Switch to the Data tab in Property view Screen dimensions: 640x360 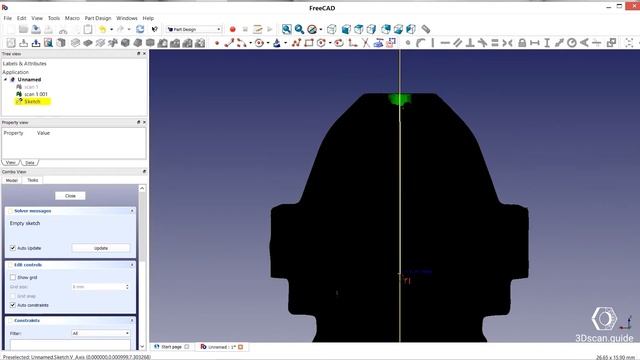click(x=30, y=162)
